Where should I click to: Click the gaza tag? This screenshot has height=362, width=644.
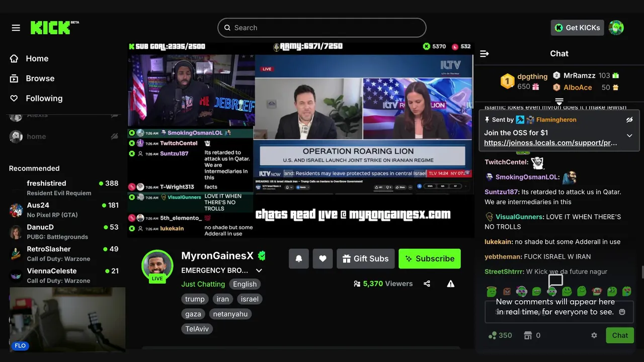click(x=193, y=314)
